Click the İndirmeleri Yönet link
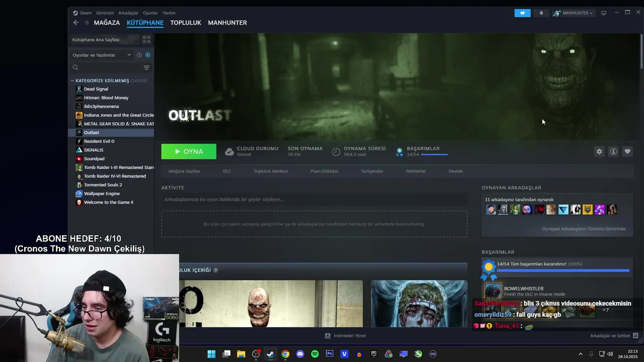This screenshot has width=644, height=362. pos(346,335)
